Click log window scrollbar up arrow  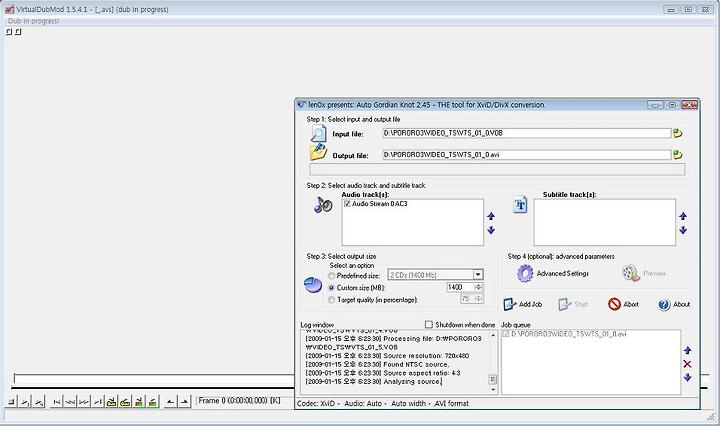click(493, 335)
